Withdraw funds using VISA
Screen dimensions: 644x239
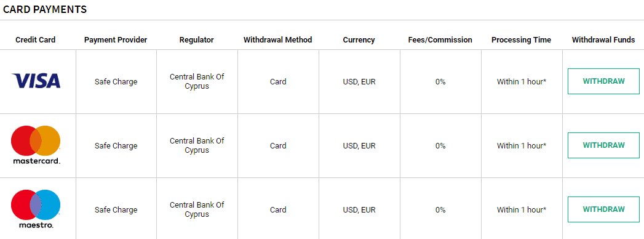[603, 81]
